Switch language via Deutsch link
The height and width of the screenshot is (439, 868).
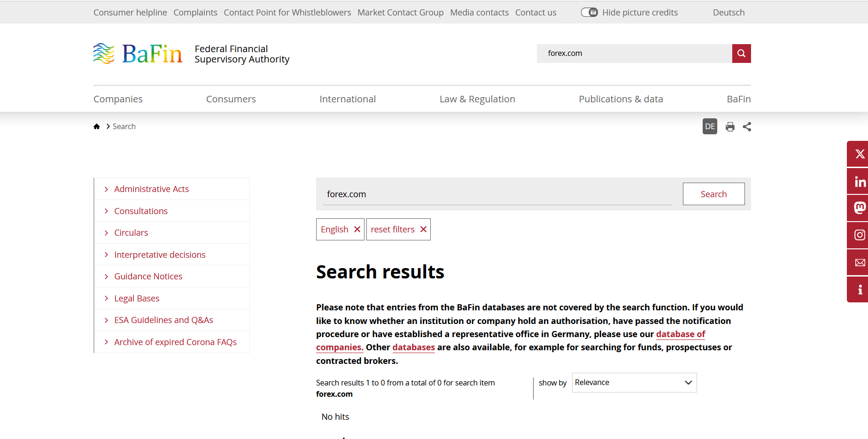point(729,13)
